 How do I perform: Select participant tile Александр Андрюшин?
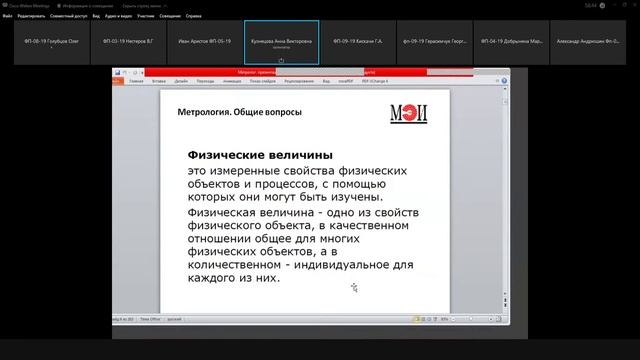[x=588, y=42]
